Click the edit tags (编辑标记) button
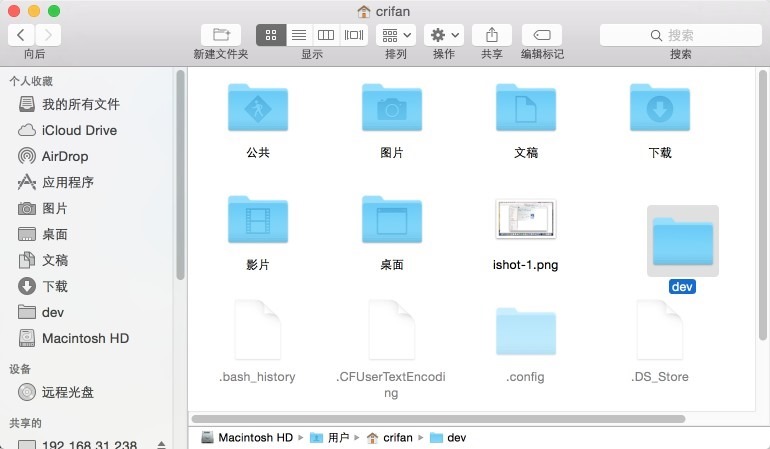 542,35
